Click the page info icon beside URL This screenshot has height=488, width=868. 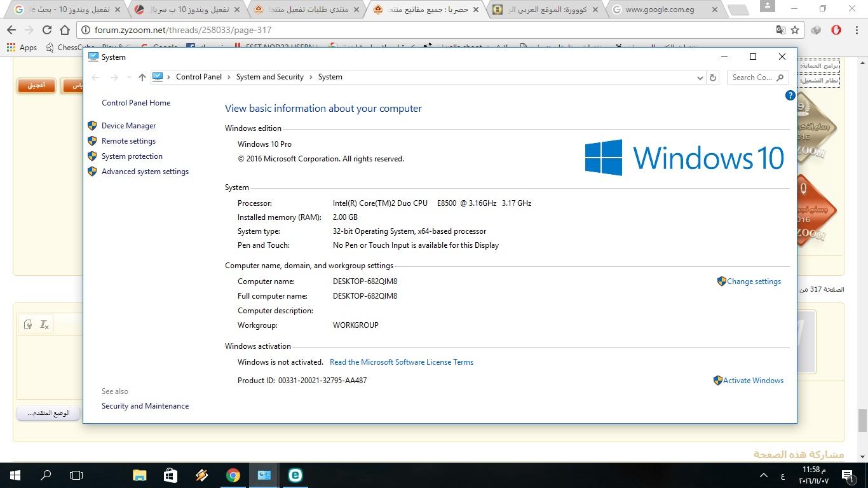pos(85,30)
